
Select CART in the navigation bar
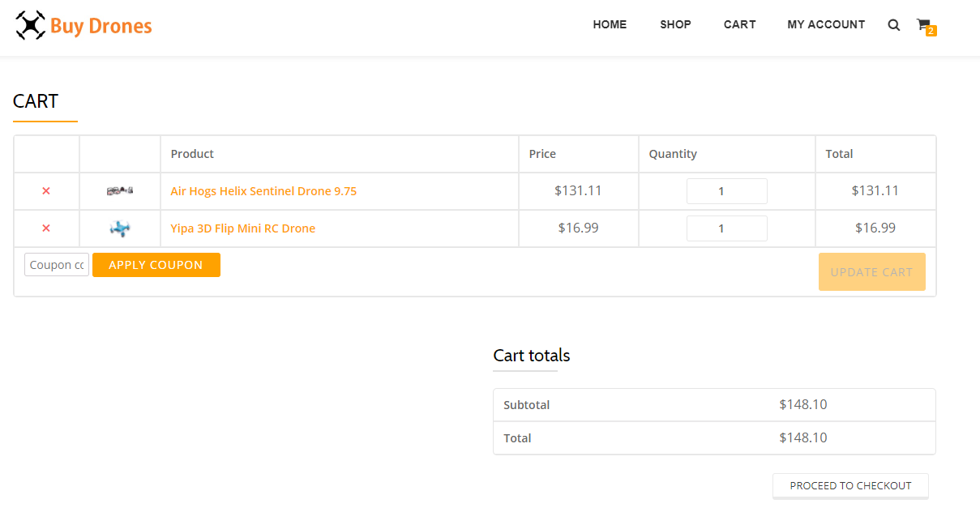739,24
